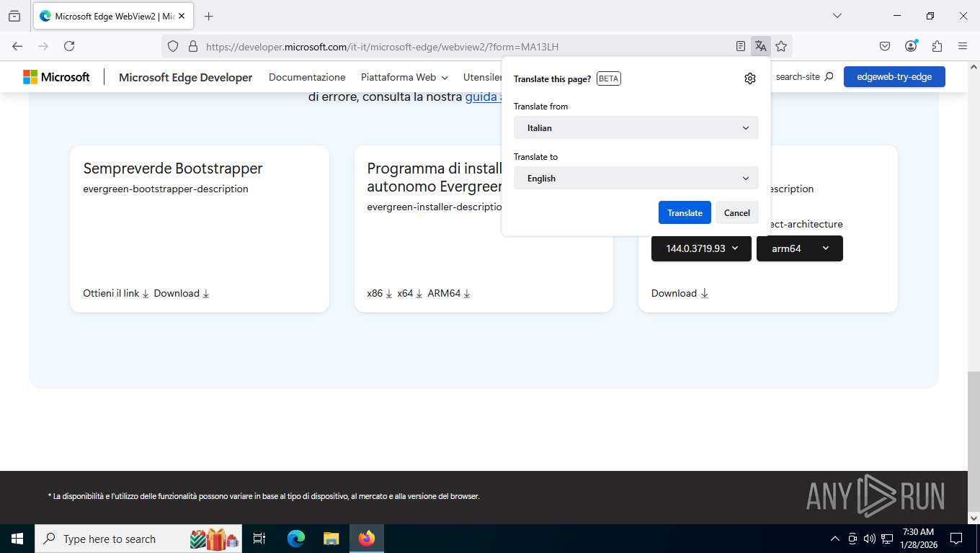980x553 pixels.
Task: Open the Translate from Italian dropdown
Action: [x=636, y=127]
